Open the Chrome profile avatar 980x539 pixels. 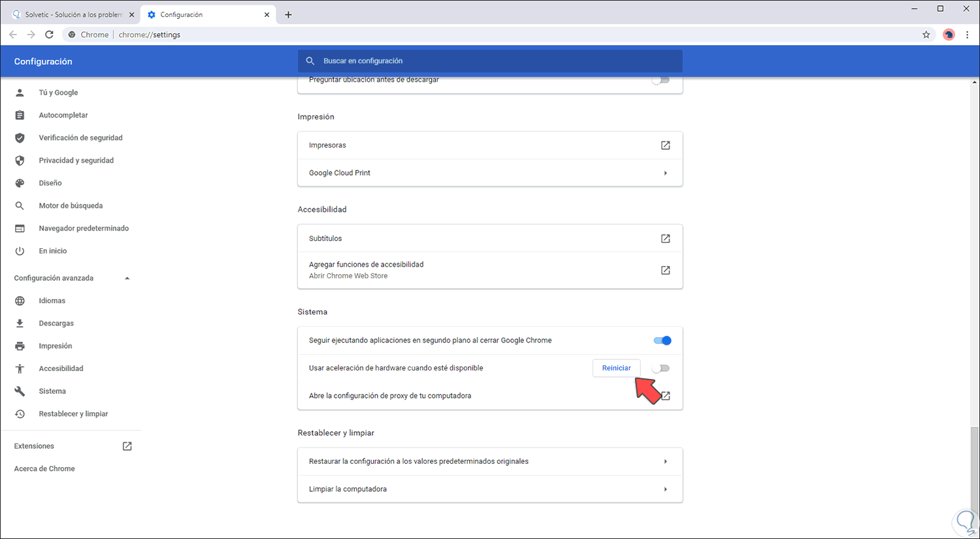pyautogui.click(x=949, y=35)
